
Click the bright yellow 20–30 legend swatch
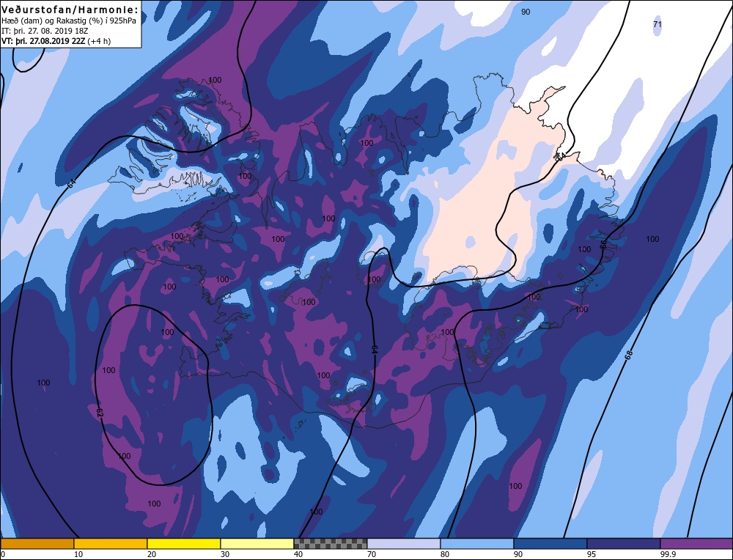pos(184,543)
